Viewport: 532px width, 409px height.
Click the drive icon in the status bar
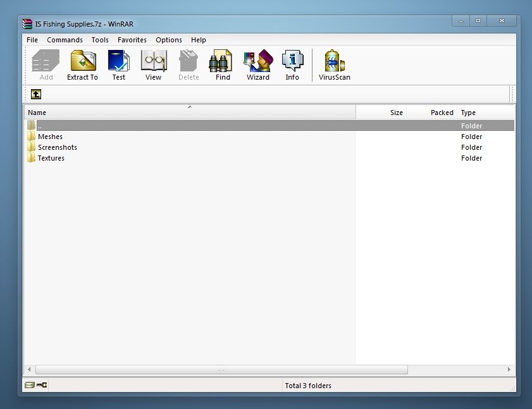(29, 385)
